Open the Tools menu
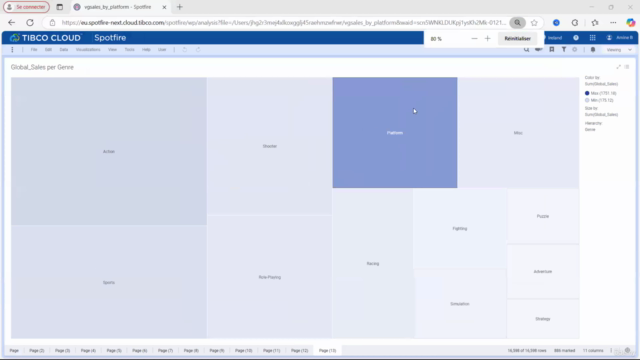The height and width of the screenshot is (360, 640). tap(129, 49)
